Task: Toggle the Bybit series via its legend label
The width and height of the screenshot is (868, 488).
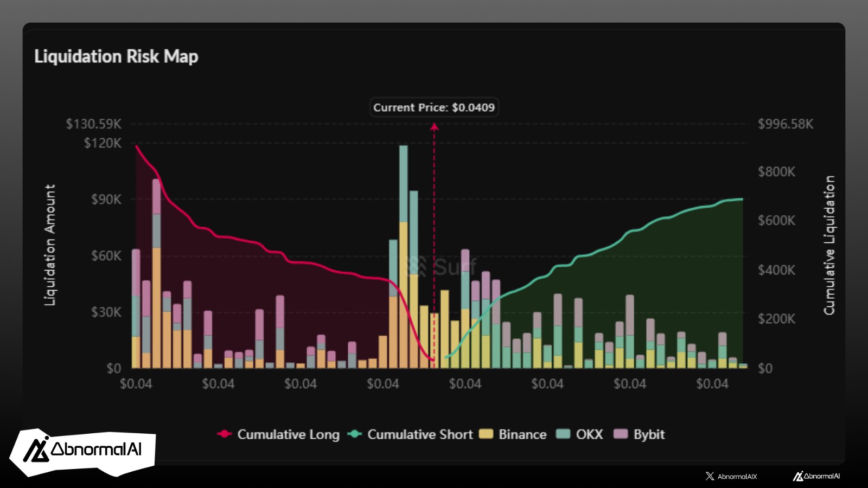Action: (x=649, y=434)
